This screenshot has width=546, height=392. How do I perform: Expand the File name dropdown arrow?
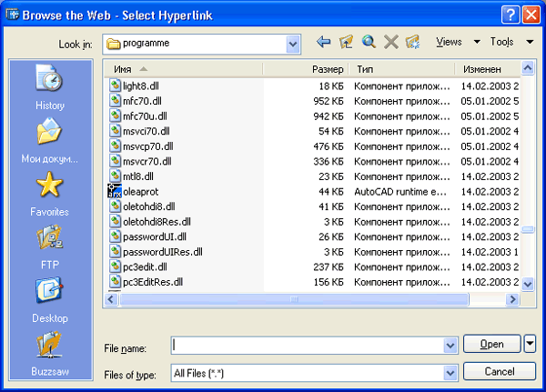click(450, 346)
